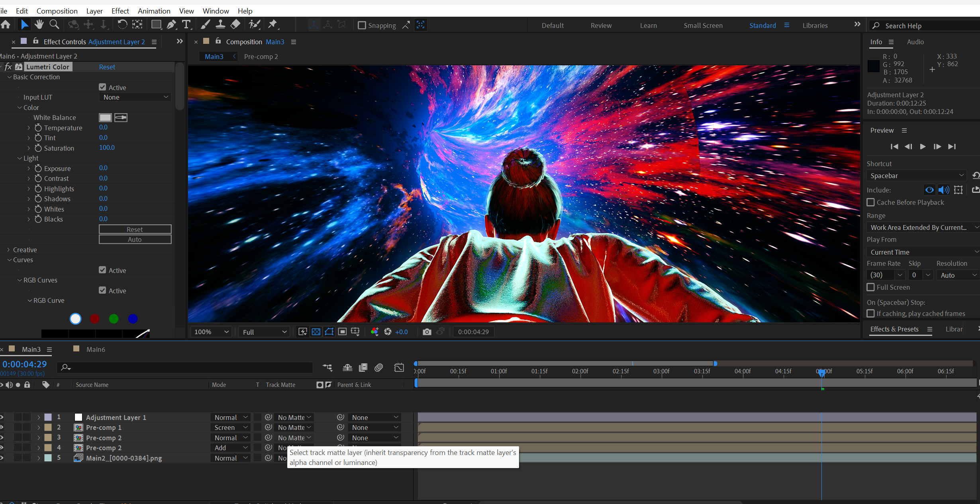Select the red RGB curve channel
The width and height of the screenshot is (980, 504).
click(94, 319)
